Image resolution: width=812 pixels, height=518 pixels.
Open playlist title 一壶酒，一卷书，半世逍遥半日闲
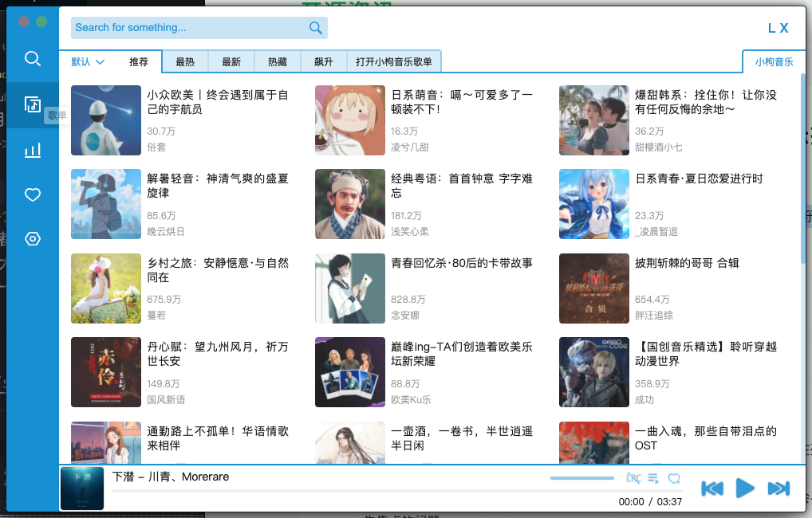(461, 438)
